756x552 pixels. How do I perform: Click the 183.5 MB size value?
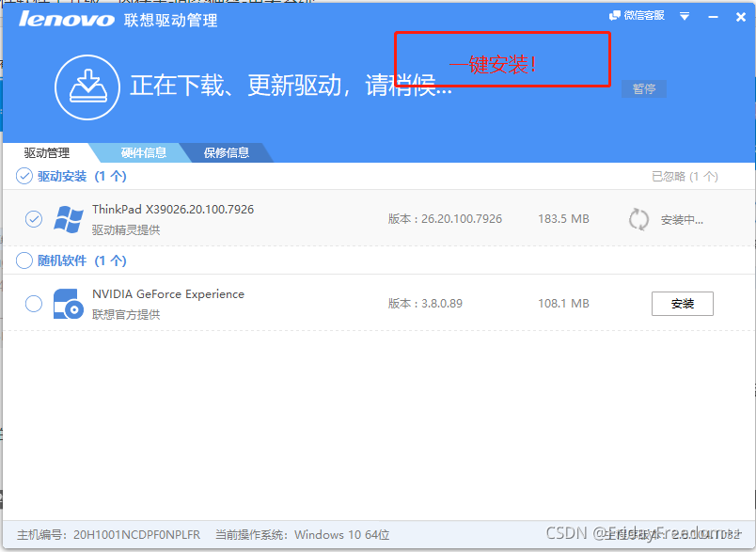pyautogui.click(x=563, y=219)
